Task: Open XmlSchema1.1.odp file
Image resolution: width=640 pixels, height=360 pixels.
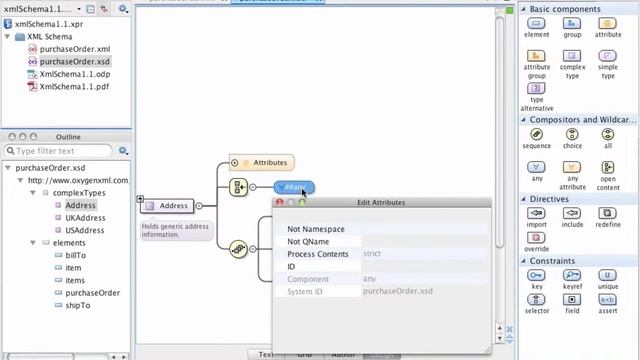Action: [x=75, y=74]
